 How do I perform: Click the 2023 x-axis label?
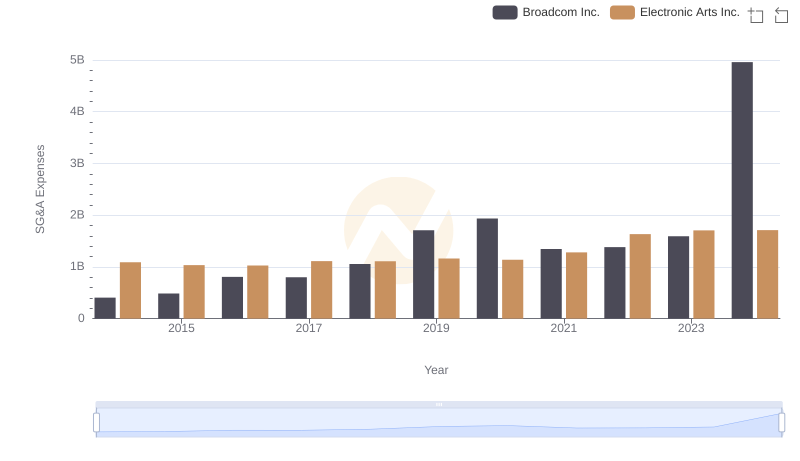point(691,328)
